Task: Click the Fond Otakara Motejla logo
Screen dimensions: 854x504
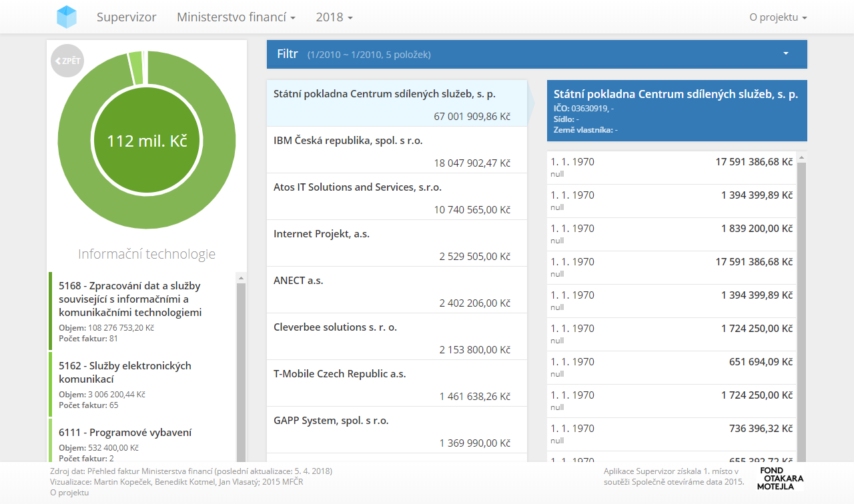Action: coord(780,479)
